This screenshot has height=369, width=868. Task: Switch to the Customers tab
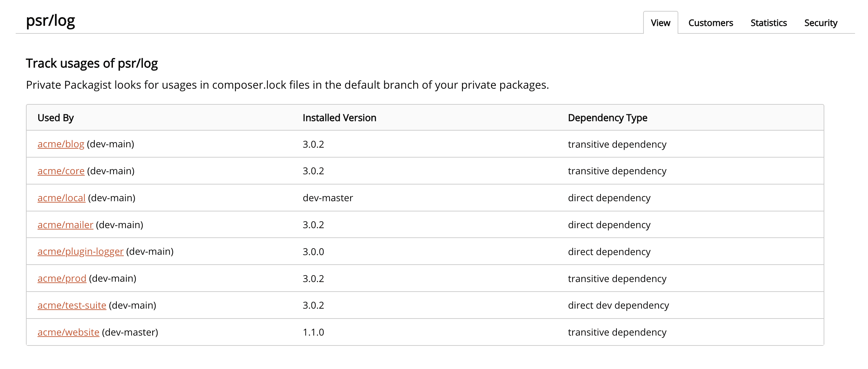[x=710, y=23]
